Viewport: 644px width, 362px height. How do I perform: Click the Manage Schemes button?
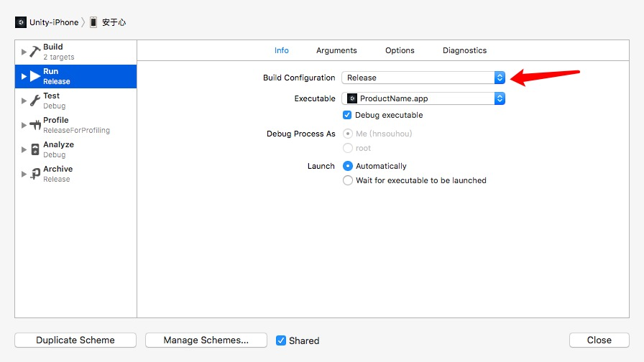[206, 340]
